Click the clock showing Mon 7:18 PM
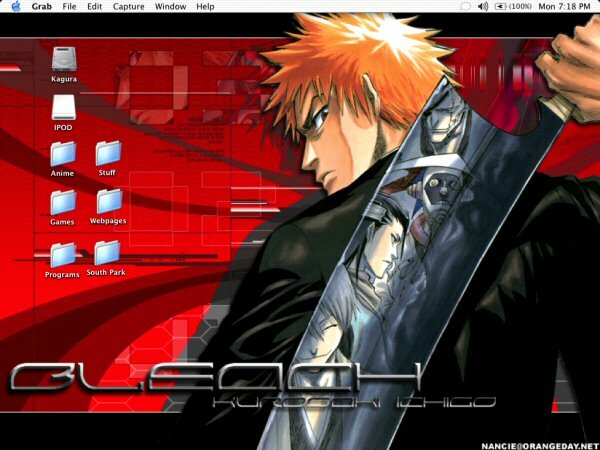 coord(564,7)
